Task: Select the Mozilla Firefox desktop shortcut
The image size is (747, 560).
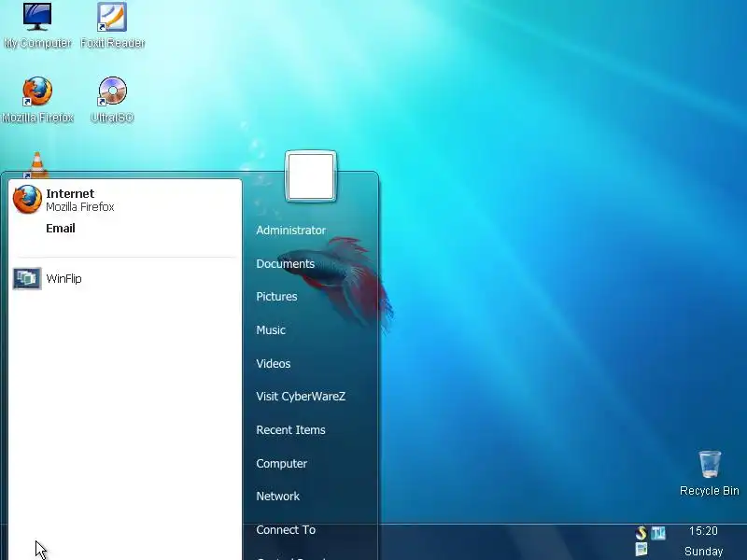Action: [37, 100]
